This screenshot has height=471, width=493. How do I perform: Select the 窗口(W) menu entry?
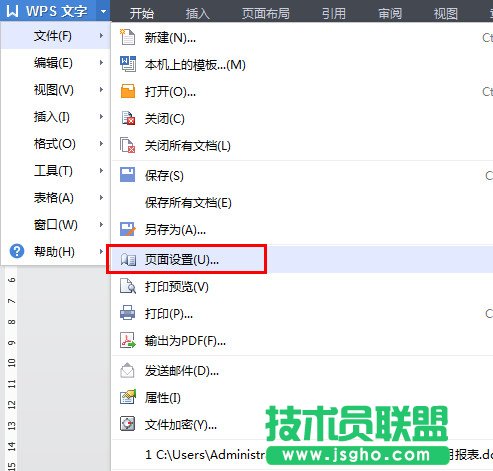(x=55, y=224)
